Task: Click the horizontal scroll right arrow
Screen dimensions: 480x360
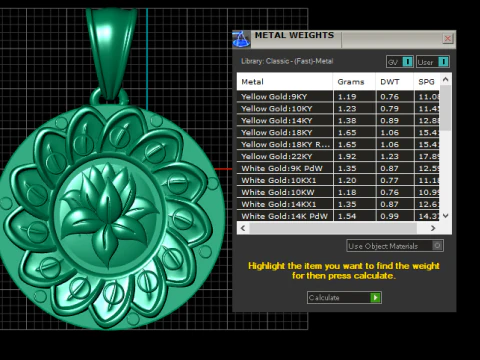Action: click(x=433, y=228)
